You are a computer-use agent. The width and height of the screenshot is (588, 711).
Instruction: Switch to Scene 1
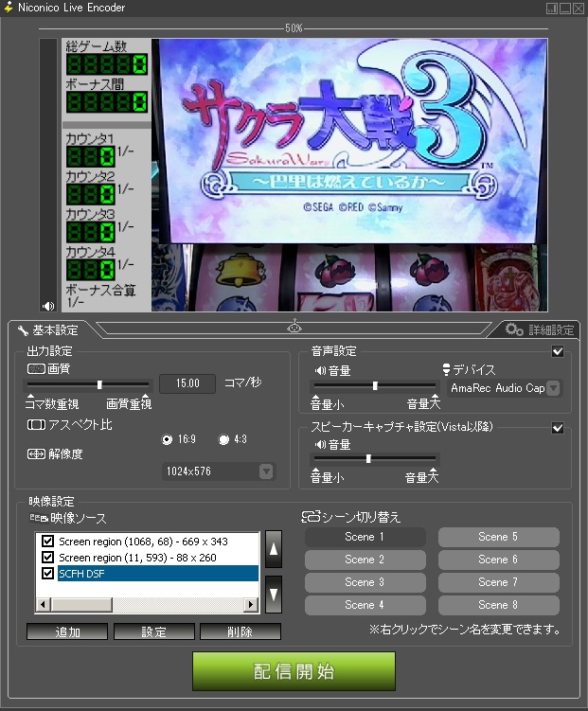(365, 537)
